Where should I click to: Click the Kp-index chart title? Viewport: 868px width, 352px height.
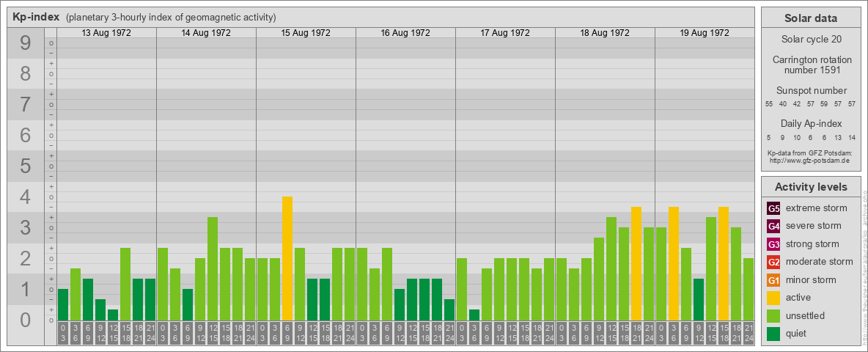tap(36, 17)
